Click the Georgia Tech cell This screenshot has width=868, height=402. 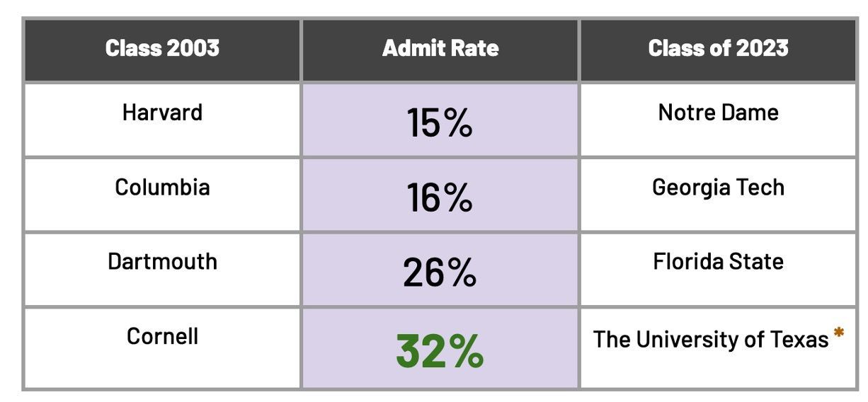click(718, 195)
